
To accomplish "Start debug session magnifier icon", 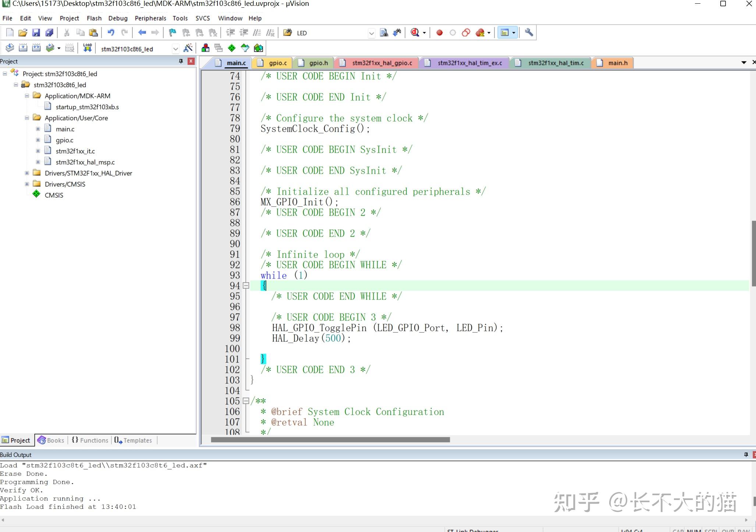I will [x=415, y=33].
